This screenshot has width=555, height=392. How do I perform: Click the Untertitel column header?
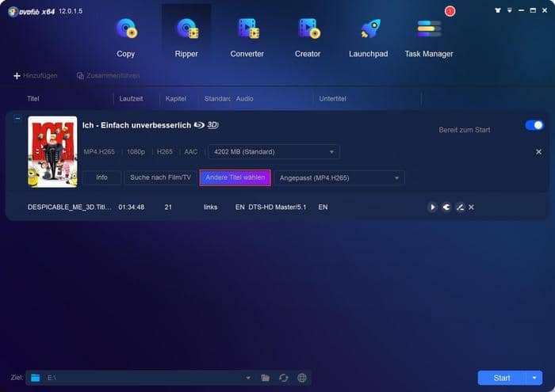tap(332, 99)
